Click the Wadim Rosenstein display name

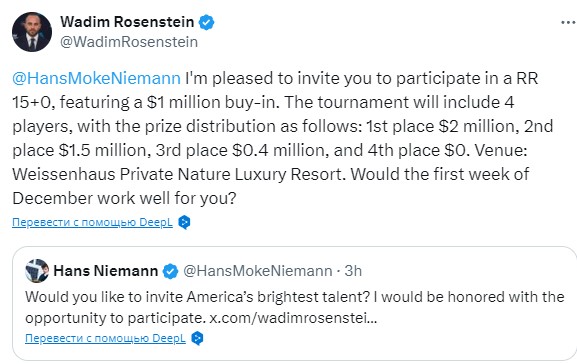pyautogui.click(x=127, y=22)
